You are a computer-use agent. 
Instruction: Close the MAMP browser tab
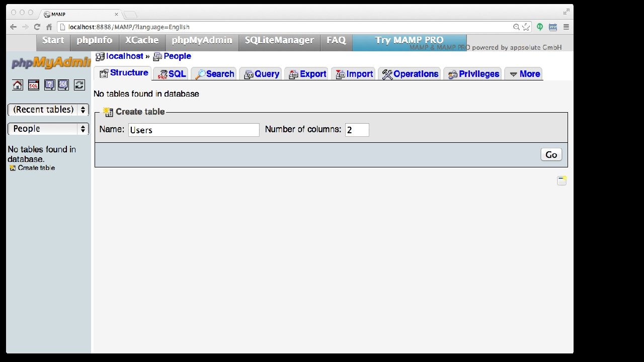(x=116, y=14)
